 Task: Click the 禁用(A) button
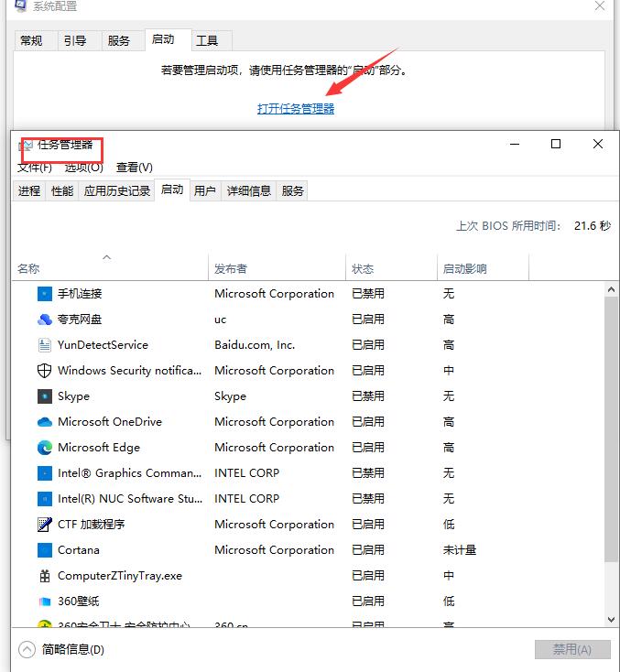572,650
